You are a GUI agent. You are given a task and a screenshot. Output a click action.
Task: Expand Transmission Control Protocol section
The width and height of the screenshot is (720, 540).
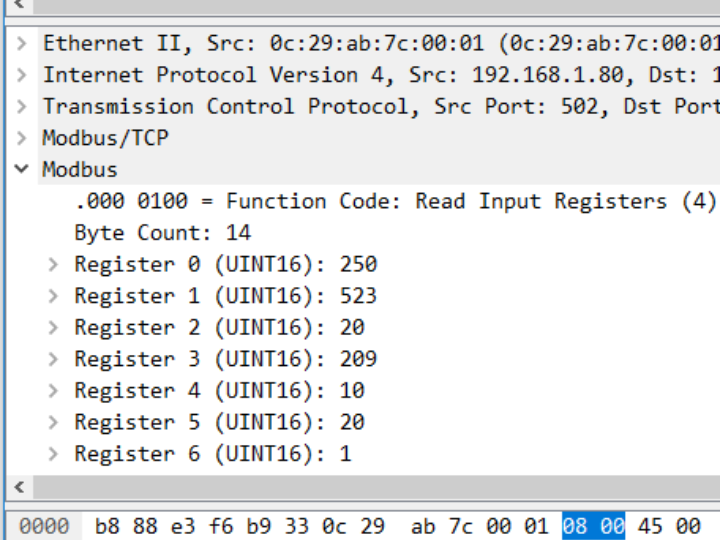[21, 107]
